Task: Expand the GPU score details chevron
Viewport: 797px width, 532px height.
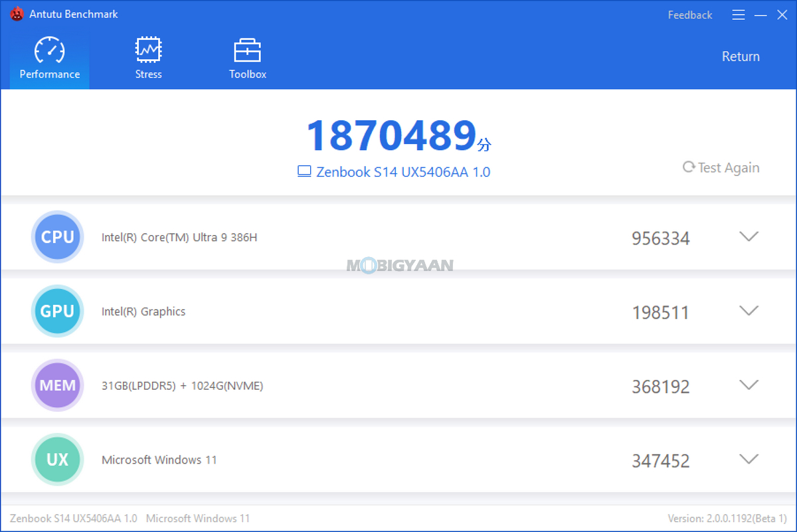Action: tap(749, 310)
